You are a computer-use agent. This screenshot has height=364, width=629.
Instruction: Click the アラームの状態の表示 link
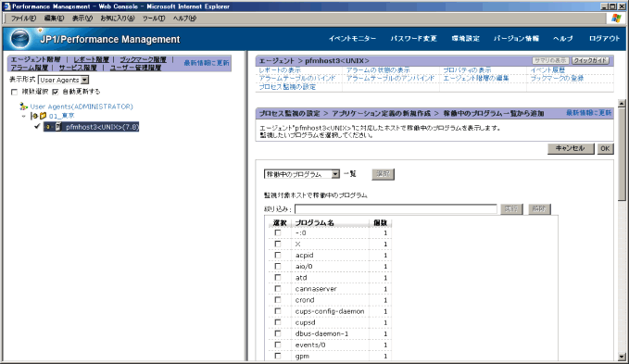378,70
